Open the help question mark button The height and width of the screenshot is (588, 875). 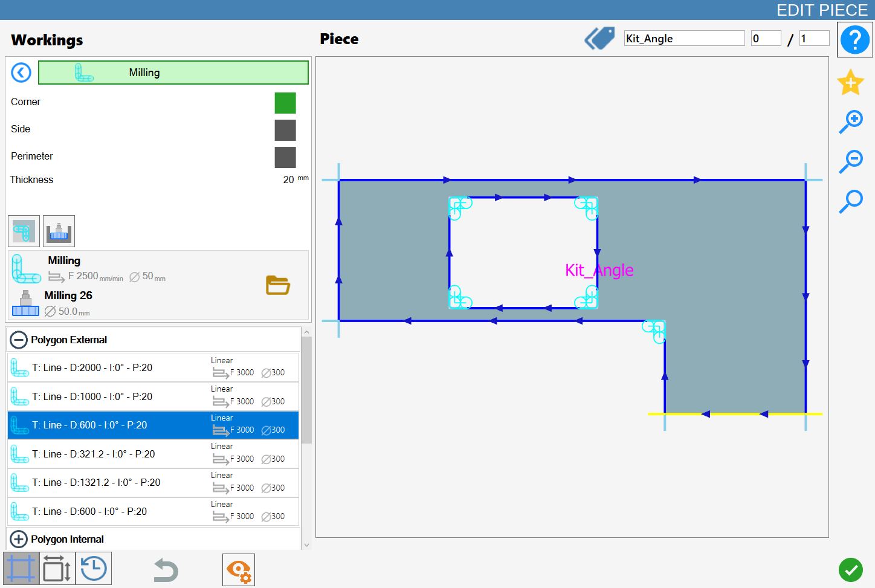[x=854, y=40]
